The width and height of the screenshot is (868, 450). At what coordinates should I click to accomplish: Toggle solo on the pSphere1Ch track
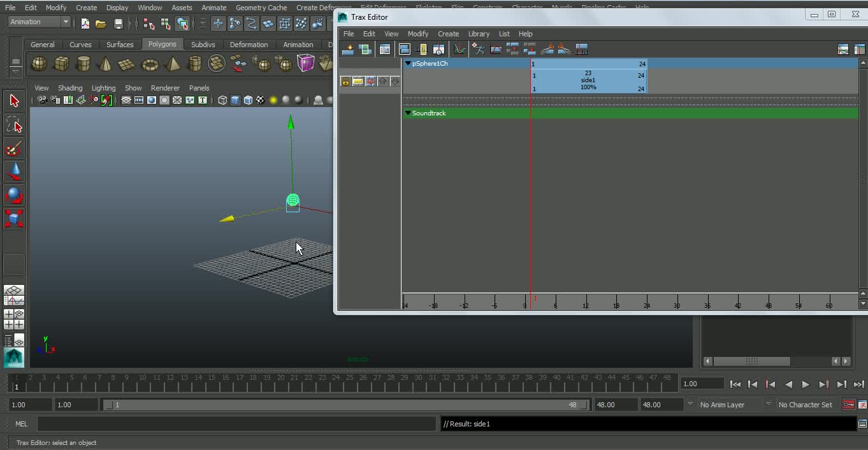pyautogui.click(x=358, y=82)
